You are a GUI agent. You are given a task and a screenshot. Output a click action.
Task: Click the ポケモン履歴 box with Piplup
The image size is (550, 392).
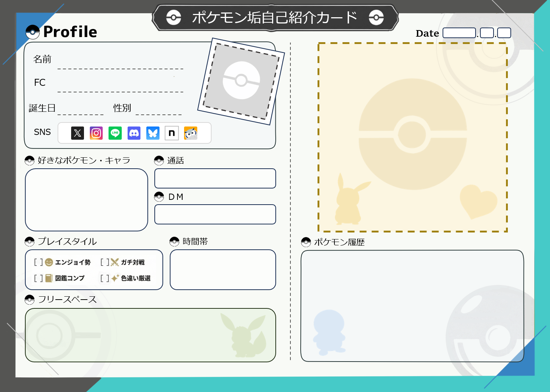pos(412,306)
